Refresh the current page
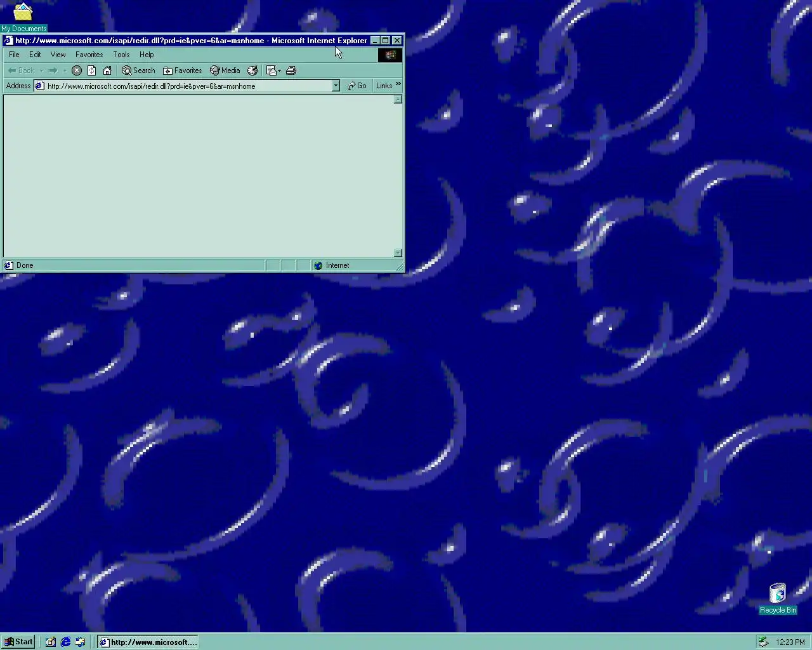 tap(92, 70)
